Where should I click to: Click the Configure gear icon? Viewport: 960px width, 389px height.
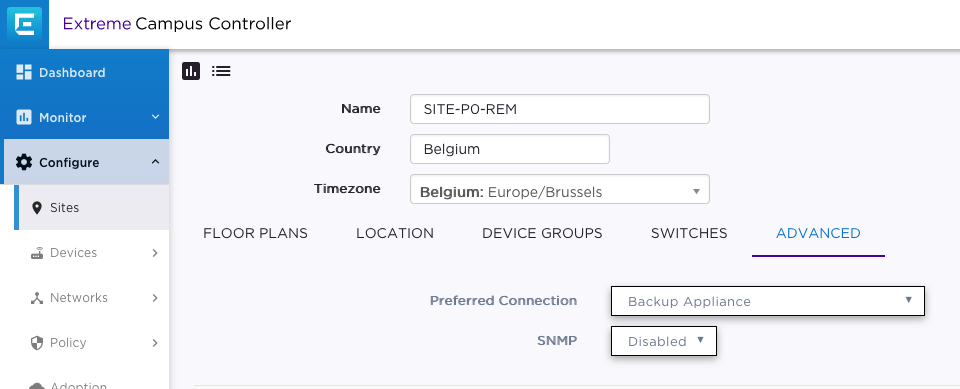(24, 162)
